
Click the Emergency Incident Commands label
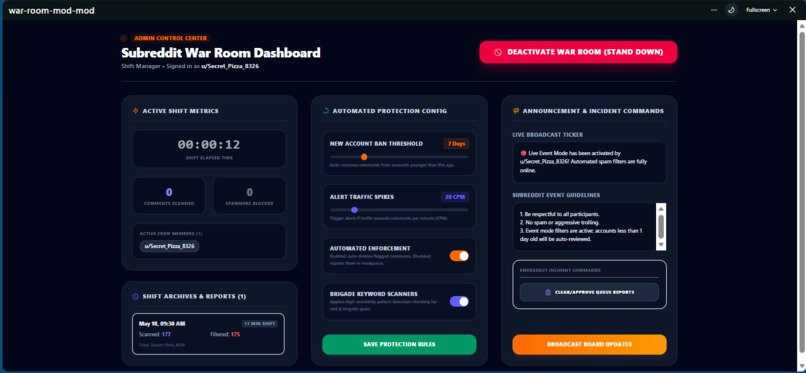click(560, 270)
